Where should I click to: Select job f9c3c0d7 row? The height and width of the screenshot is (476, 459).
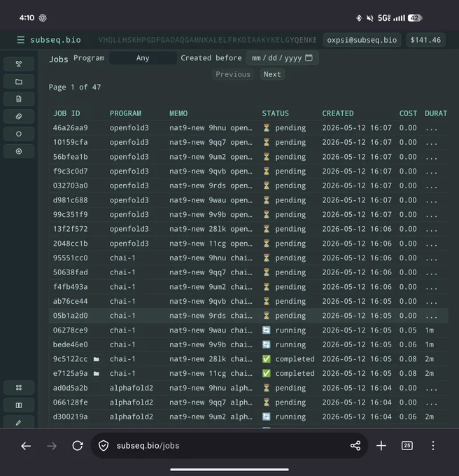pyautogui.click(x=249, y=171)
